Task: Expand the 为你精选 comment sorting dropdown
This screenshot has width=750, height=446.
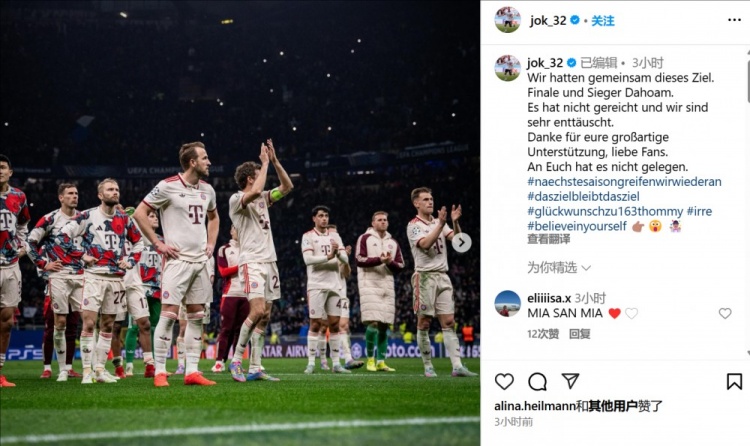Action: click(559, 268)
